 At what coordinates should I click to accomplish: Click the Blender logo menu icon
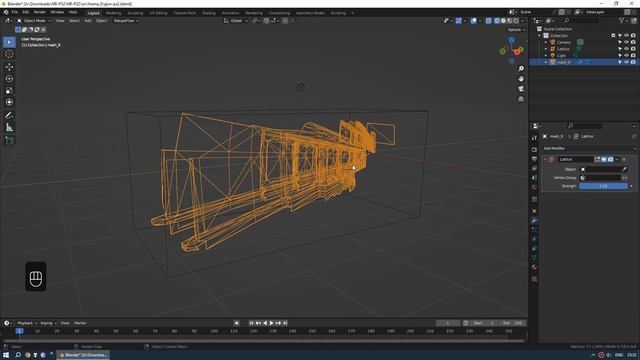(6, 12)
